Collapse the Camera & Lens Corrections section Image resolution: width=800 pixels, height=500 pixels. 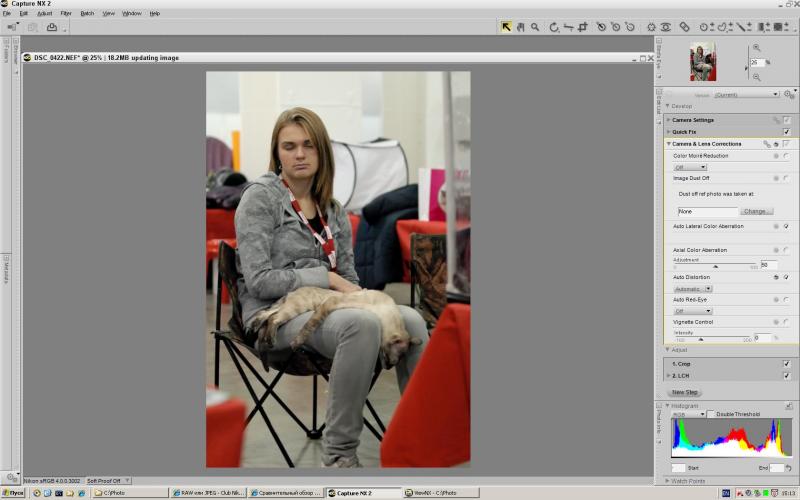click(668, 144)
